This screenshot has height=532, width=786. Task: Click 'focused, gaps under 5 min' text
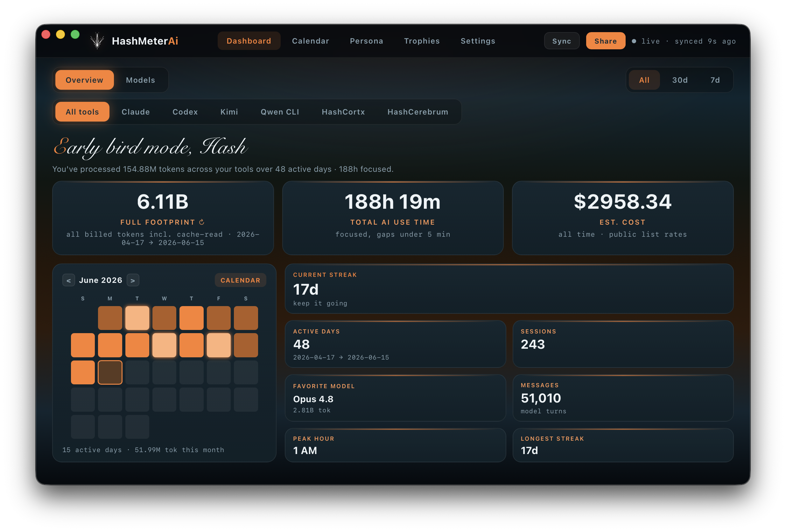click(393, 234)
